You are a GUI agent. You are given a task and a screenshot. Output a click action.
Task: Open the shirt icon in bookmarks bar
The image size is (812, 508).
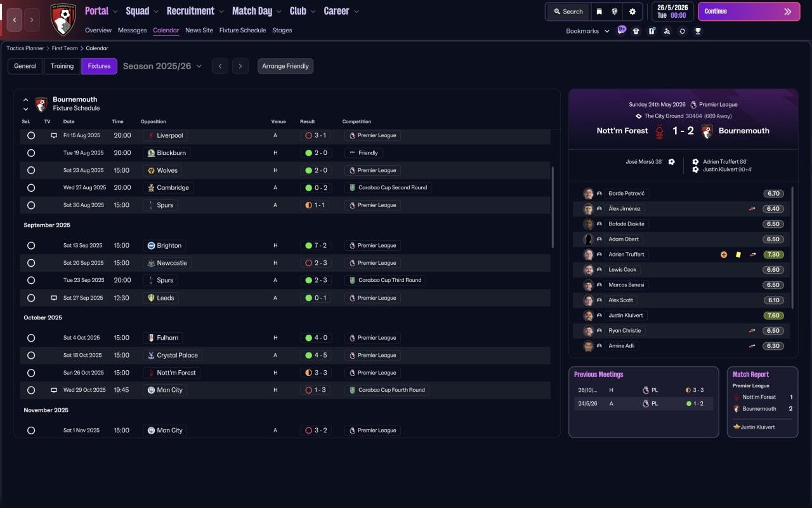point(636,31)
